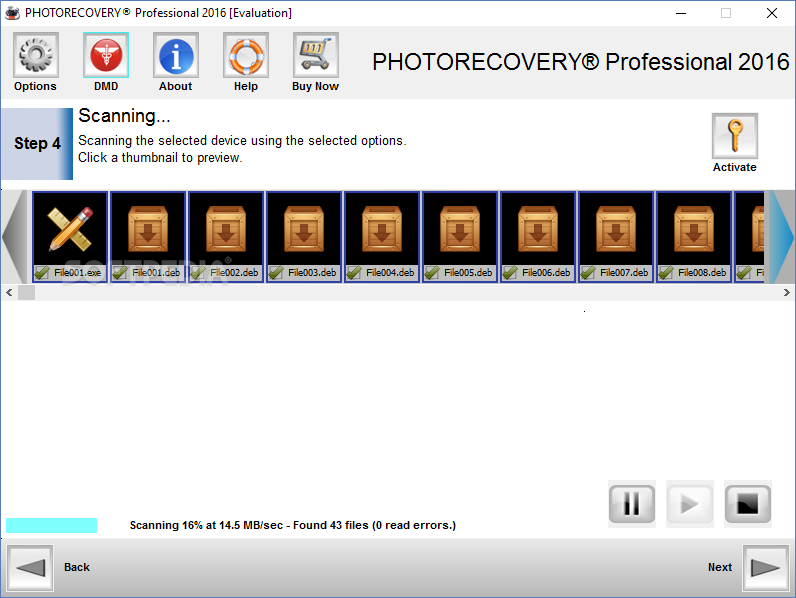Resume scan with the play button
The width and height of the screenshot is (796, 598).
click(x=690, y=504)
